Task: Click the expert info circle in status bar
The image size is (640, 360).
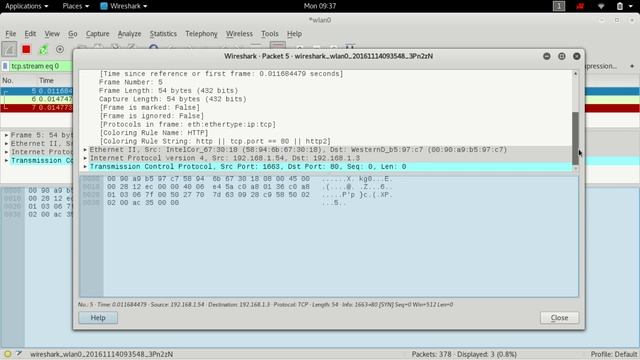Action: pos(7,354)
